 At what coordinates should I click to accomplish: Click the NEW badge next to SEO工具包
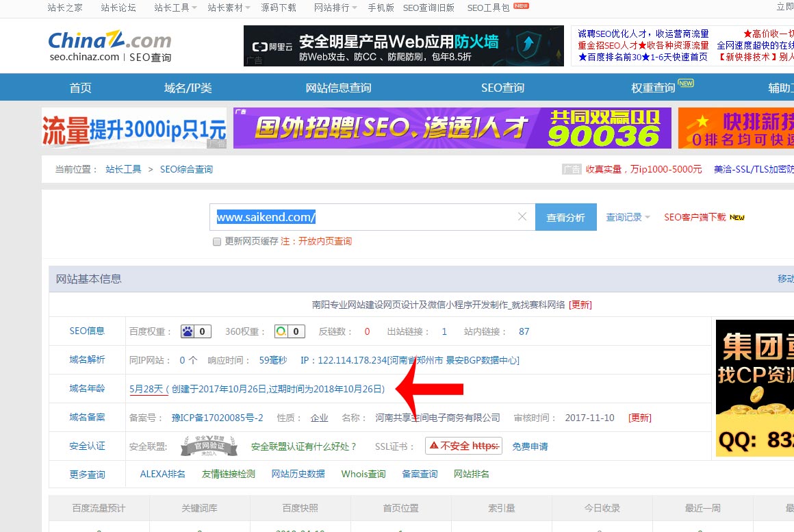click(x=521, y=6)
